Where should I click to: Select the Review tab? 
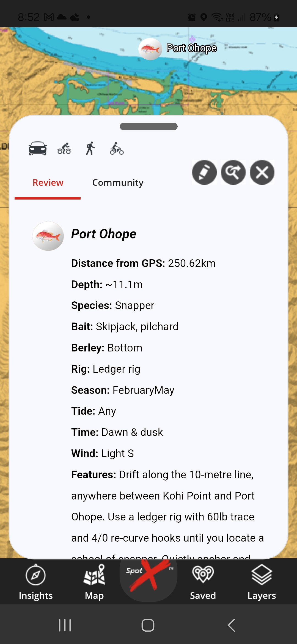coord(48,183)
